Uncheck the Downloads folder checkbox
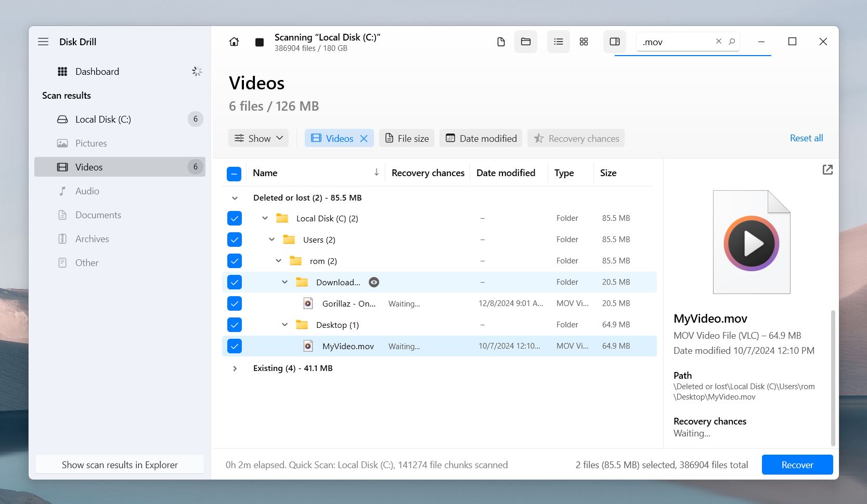 tap(235, 282)
